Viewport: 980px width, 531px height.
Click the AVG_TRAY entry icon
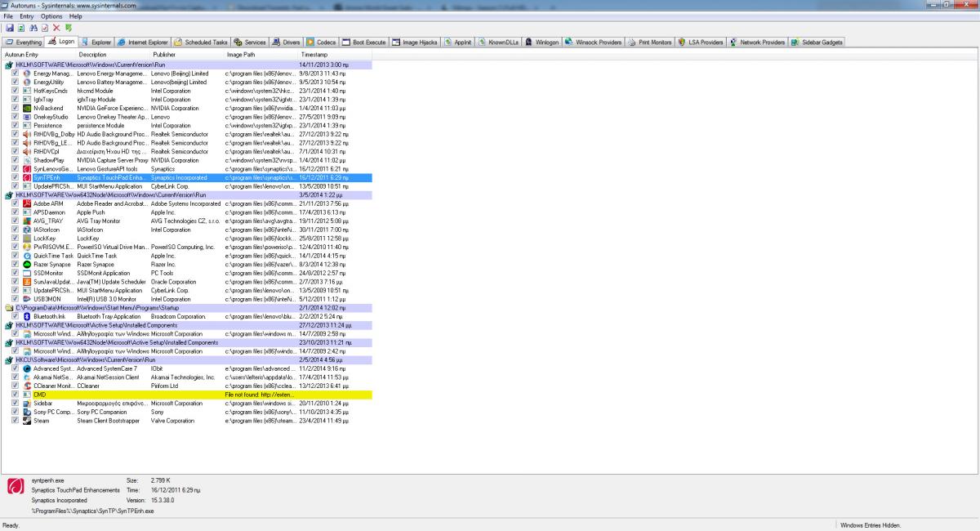[27, 221]
